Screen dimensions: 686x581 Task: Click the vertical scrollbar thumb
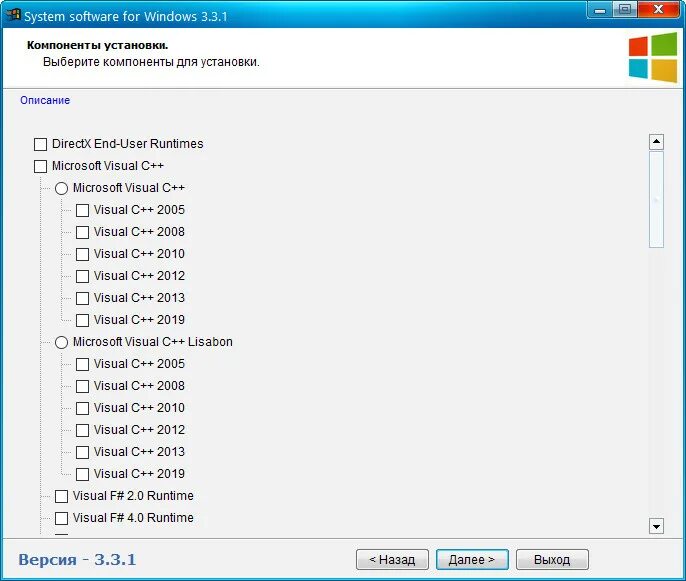pos(656,200)
